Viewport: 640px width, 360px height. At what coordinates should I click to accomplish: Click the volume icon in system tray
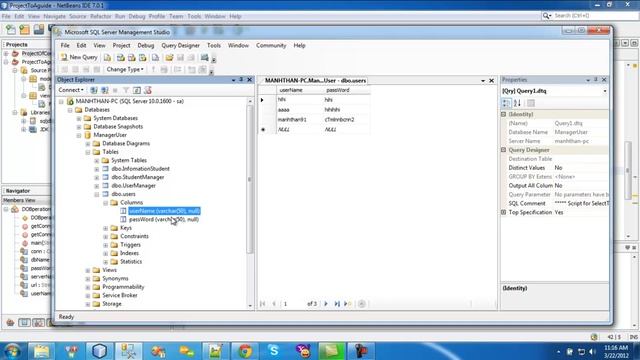[592, 351]
